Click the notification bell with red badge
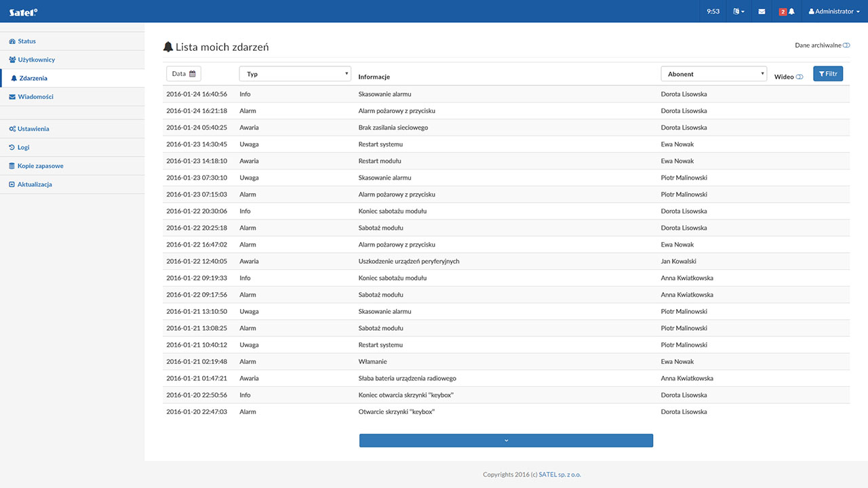This screenshot has width=868, height=488. (787, 12)
